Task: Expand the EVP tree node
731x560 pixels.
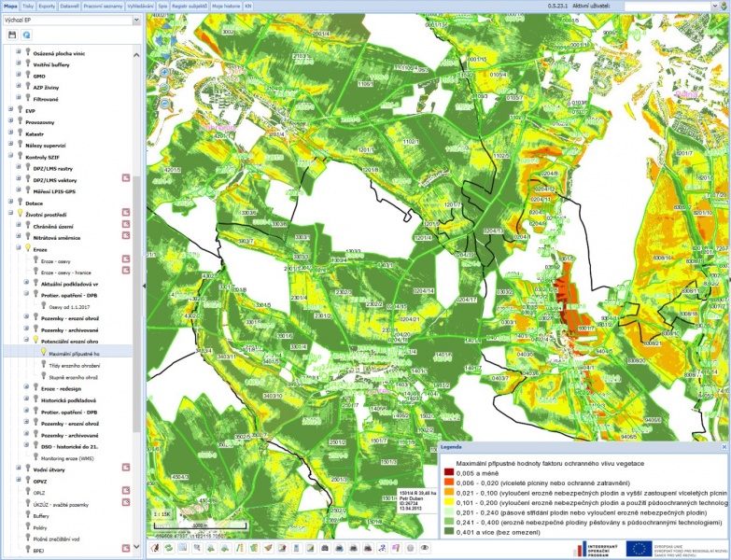Action: coord(8,110)
